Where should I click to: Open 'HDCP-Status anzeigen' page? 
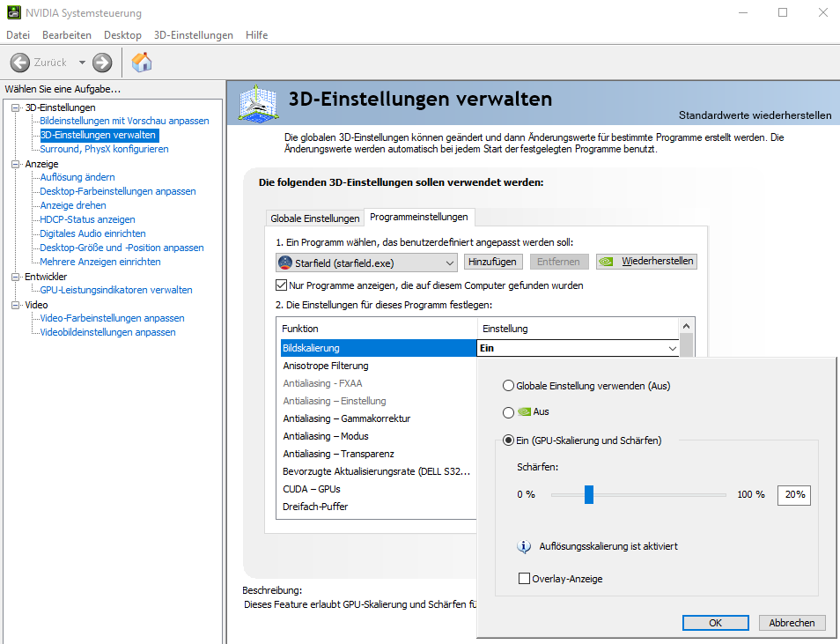click(x=87, y=219)
